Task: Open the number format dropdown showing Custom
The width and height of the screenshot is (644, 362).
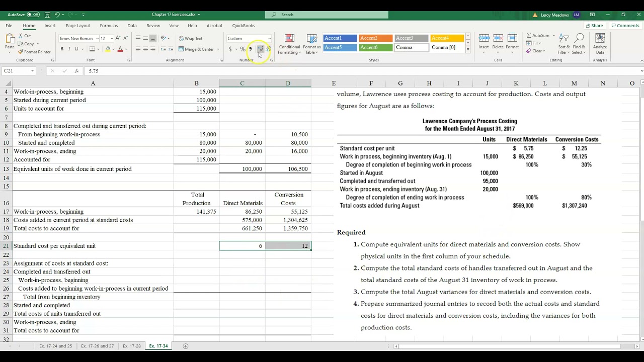Action: [x=269, y=39]
